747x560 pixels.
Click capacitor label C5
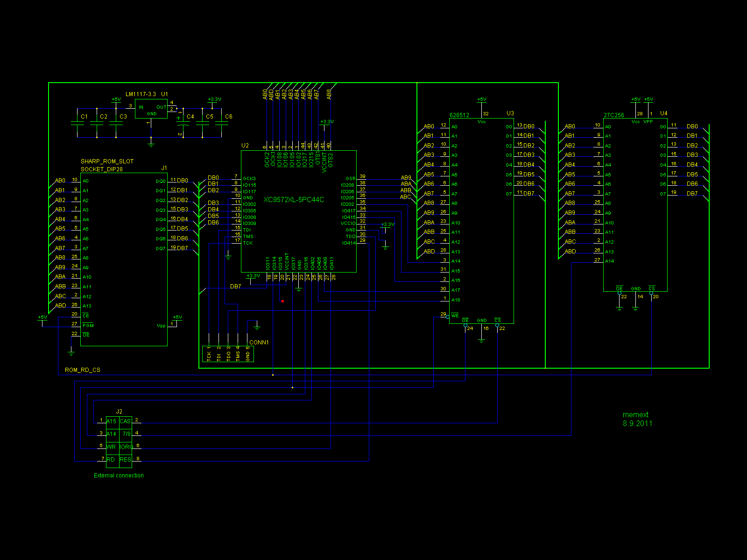coord(210,117)
